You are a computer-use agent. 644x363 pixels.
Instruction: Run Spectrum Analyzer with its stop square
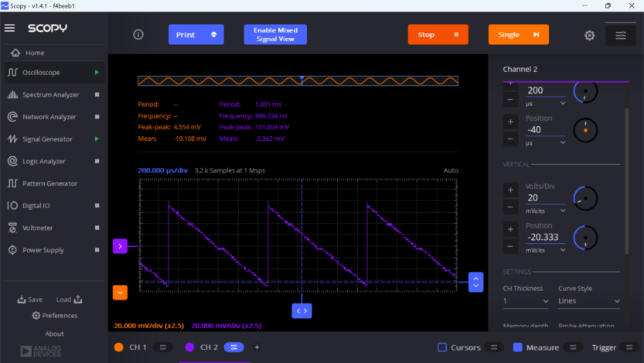click(97, 94)
